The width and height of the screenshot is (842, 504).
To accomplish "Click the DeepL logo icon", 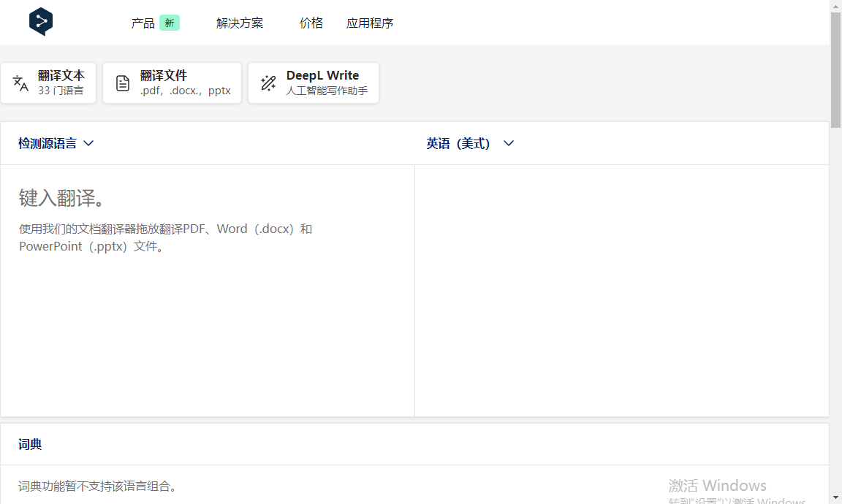I will click(x=41, y=21).
